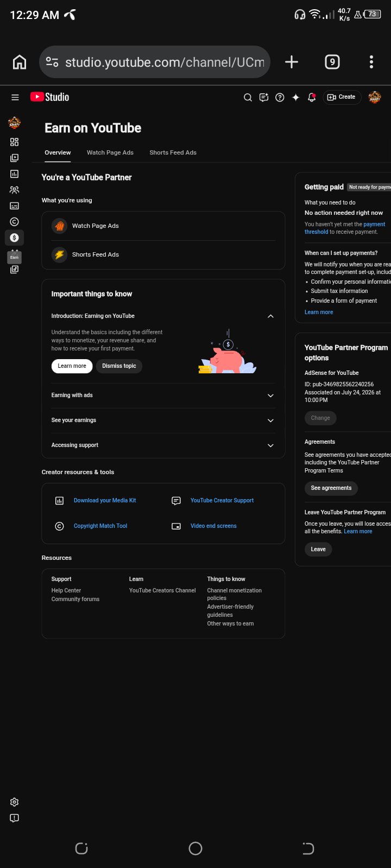Open a new browser tab

(x=292, y=62)
